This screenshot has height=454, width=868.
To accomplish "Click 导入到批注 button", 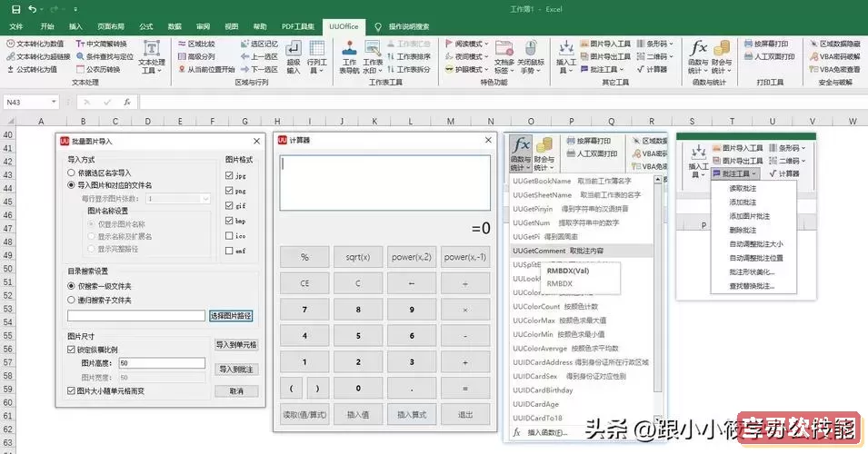I will pyautogui.click(x=236, y=369).
